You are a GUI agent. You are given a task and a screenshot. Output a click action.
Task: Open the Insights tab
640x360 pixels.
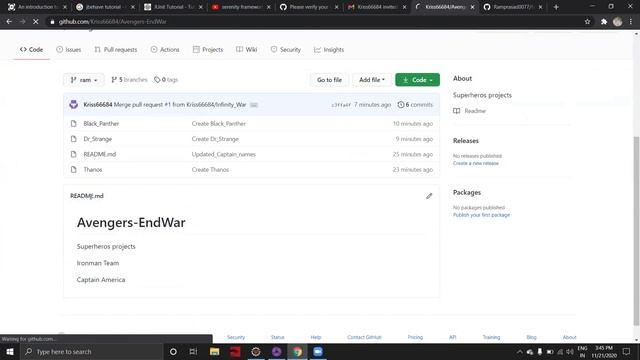[329, 49]
